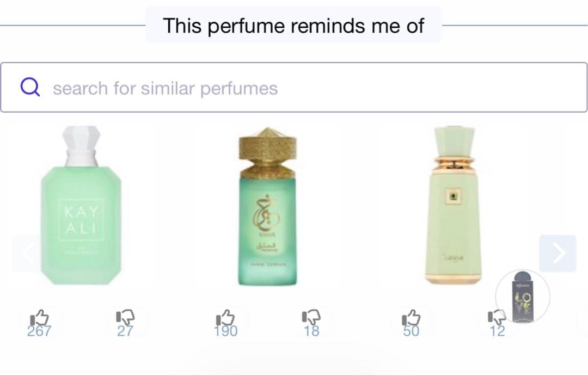Viewport: 588px width, 376px height.
Task: Click the 18 dislikes count
Action: click(311, 331)
